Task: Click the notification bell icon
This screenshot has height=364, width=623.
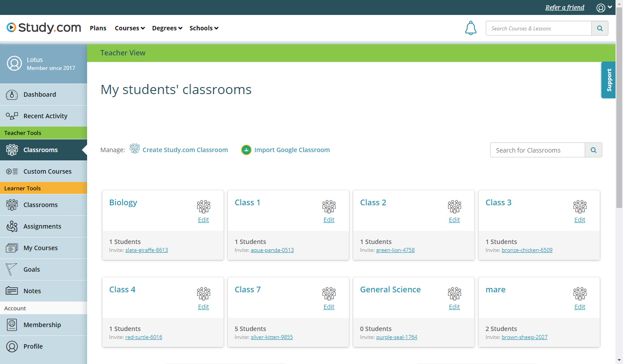Action: (x=471, y=28)
